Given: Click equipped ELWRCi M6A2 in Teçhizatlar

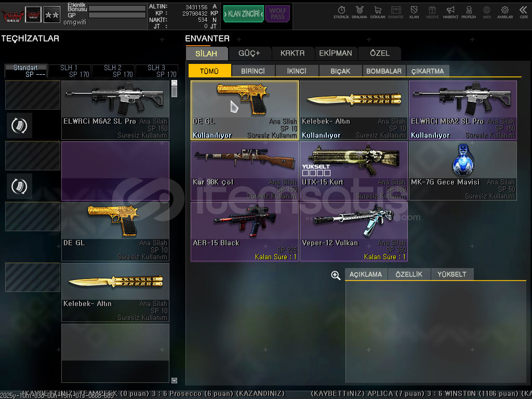Looking at the screenshot, I should pos(115,110).
